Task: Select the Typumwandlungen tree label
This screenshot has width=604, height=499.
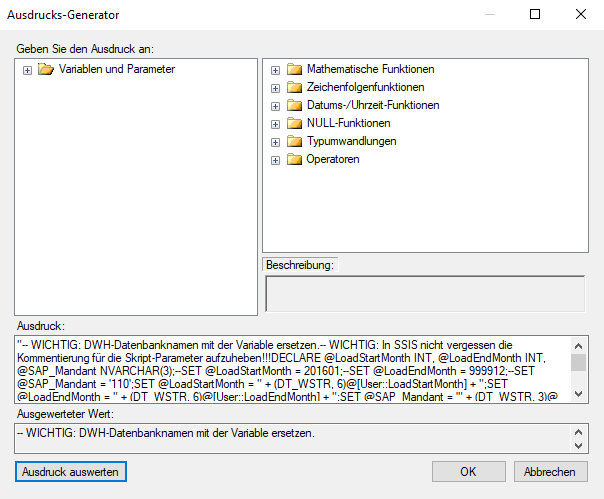Action: click(351, 142)
